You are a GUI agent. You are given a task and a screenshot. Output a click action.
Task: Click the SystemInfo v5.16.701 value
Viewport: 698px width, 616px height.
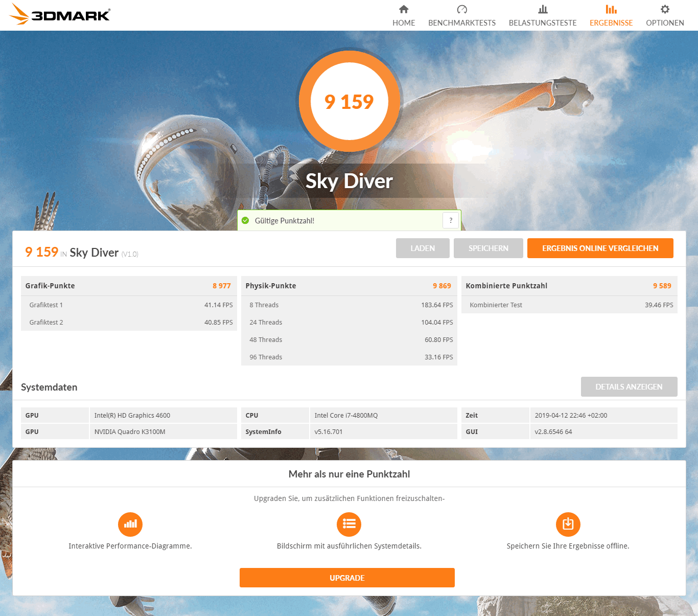(x=329, y=431)
